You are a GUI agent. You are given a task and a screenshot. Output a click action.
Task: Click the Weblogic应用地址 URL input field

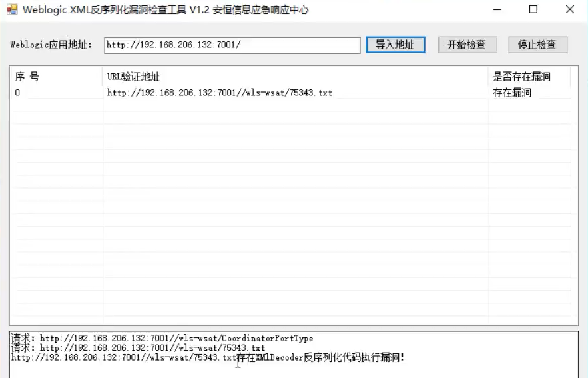pyautogui.click(x=232, y=45)
